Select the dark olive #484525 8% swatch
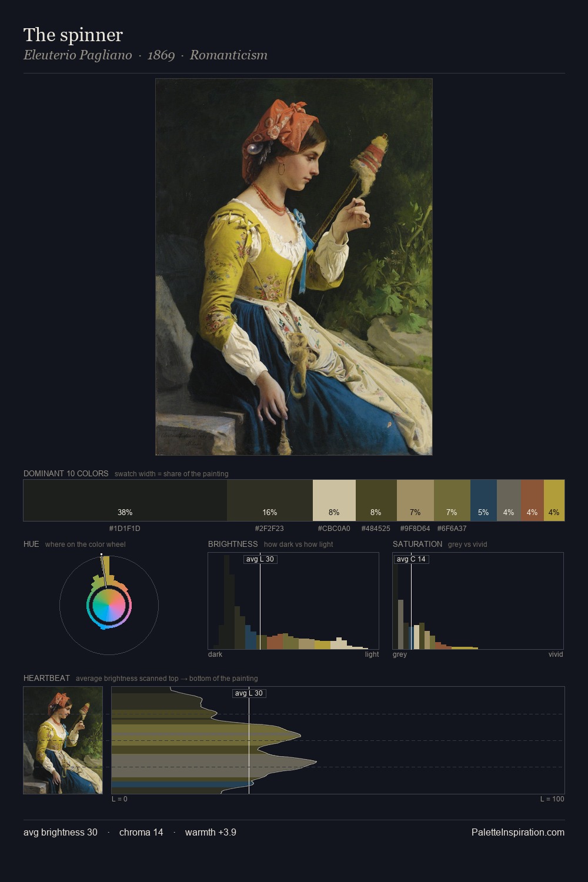Image resolution: width=588 pixels, height=882 pixels. tap(376, 500)
